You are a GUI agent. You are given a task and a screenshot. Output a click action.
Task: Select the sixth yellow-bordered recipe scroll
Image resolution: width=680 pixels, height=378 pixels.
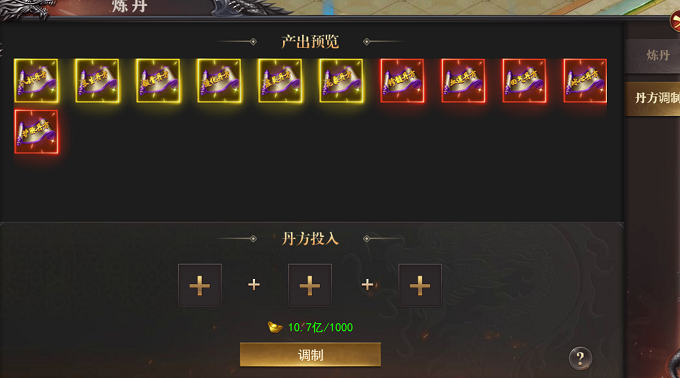[x=341, y=81]
